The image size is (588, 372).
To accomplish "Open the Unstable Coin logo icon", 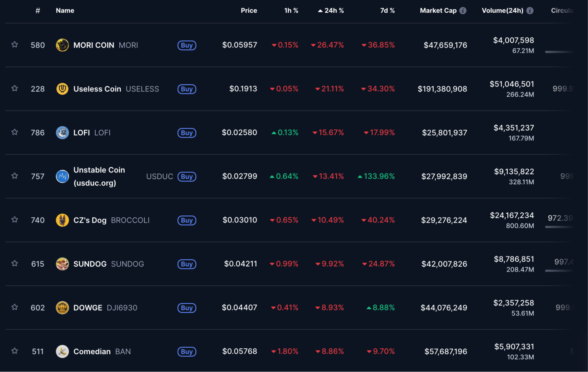I will point(62,176).
